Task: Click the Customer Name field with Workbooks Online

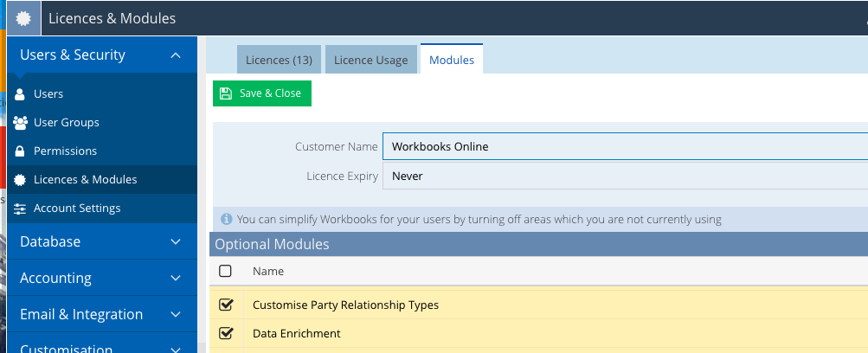Action: coord(626,146)
